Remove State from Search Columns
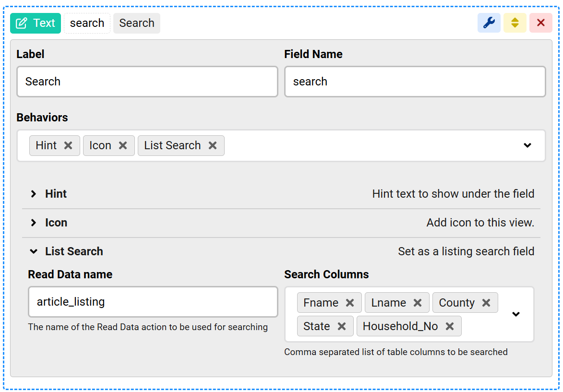The image size is (563, 392). (x=342, y=326)
